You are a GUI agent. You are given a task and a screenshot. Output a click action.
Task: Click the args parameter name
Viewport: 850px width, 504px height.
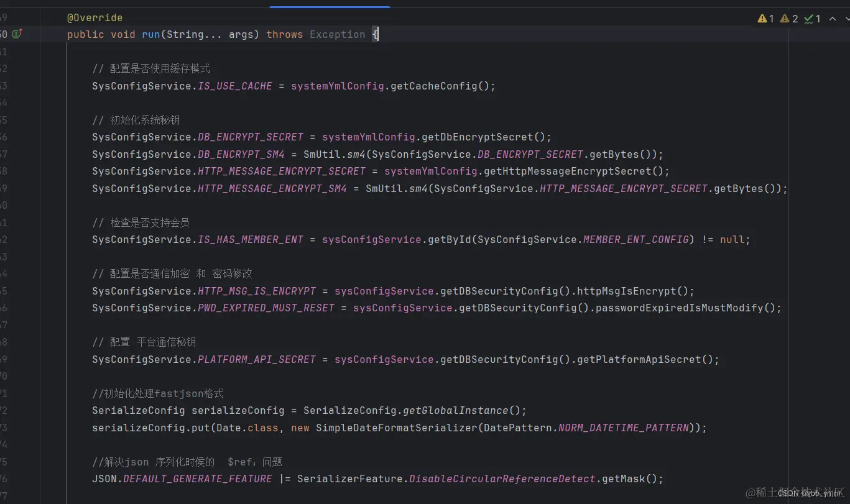coord(241,34)
